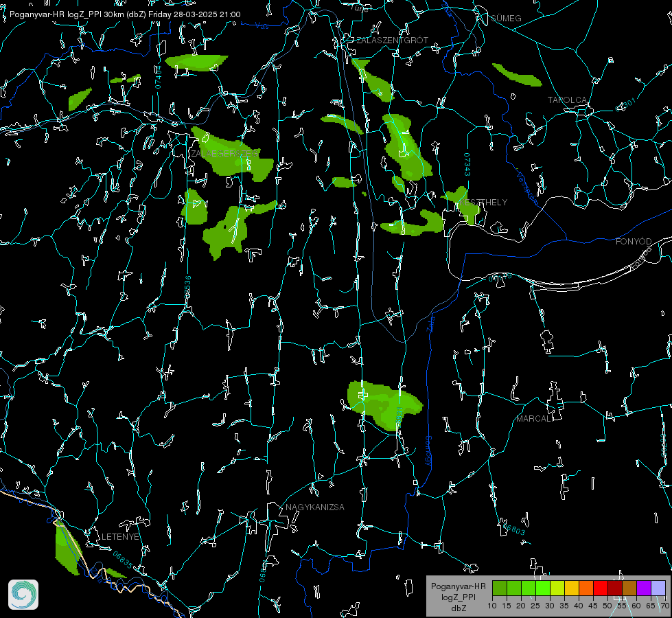The width and height of the screenshot is (672, 618).
Task: Click the blue Zala river label
Action: [x=430, y=323]
